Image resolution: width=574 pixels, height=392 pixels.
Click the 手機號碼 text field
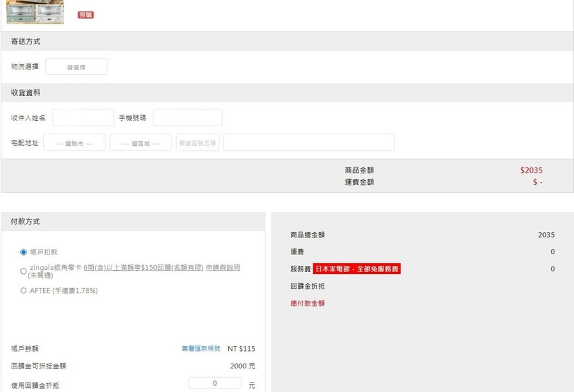(x=187, y=118)
